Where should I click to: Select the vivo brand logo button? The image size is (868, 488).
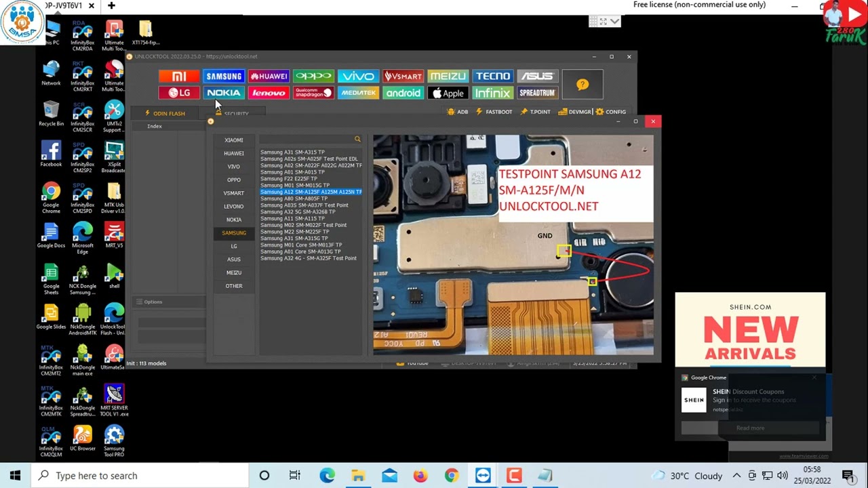pos(358,77)
